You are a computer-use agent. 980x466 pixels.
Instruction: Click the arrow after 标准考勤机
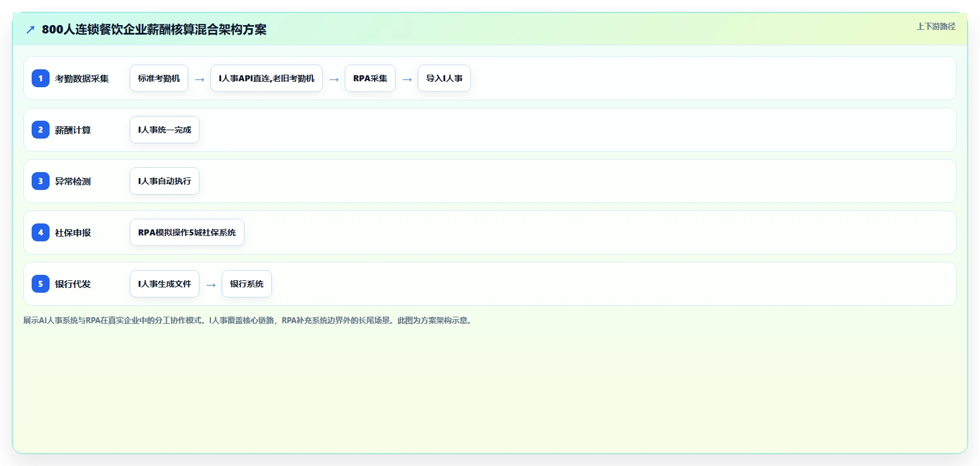coord(200,79)
